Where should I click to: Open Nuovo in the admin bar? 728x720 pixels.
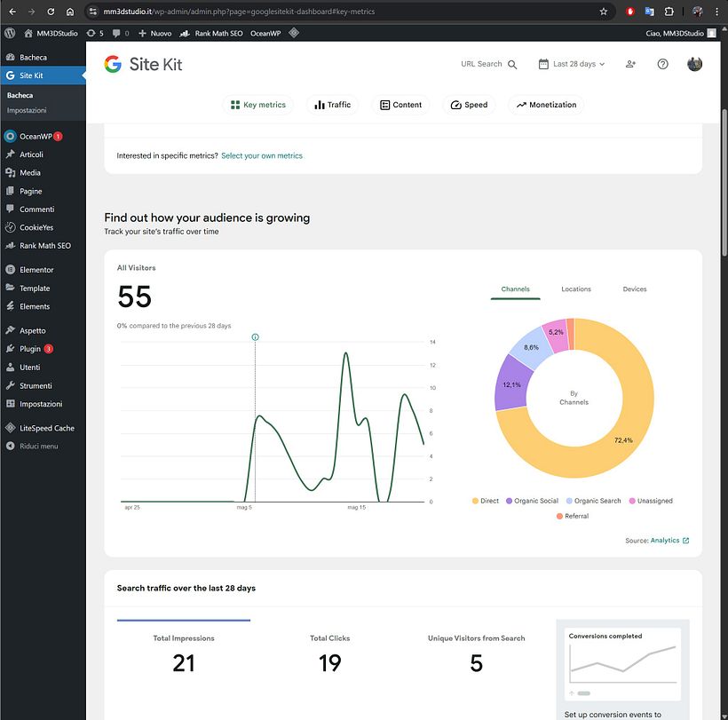155,33
